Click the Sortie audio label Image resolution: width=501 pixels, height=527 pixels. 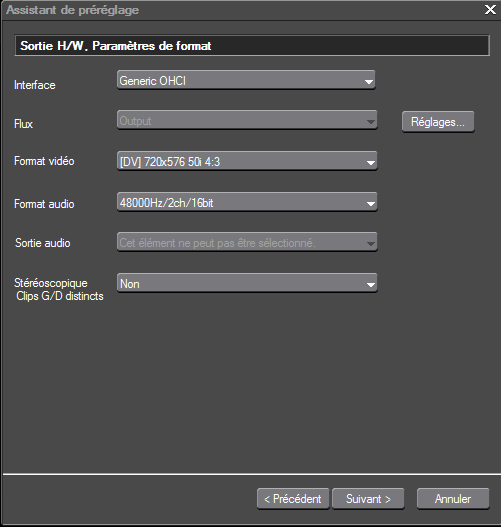tap(43, 243)
